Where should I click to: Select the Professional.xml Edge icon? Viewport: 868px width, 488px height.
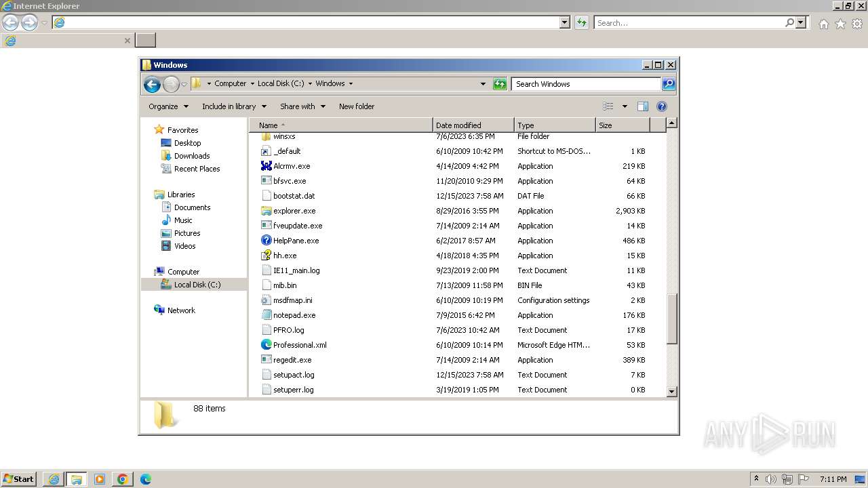point(267,345)
